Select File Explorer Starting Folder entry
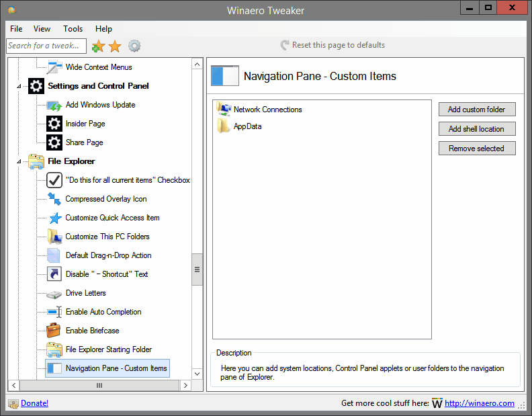 (x=109, y=349)
